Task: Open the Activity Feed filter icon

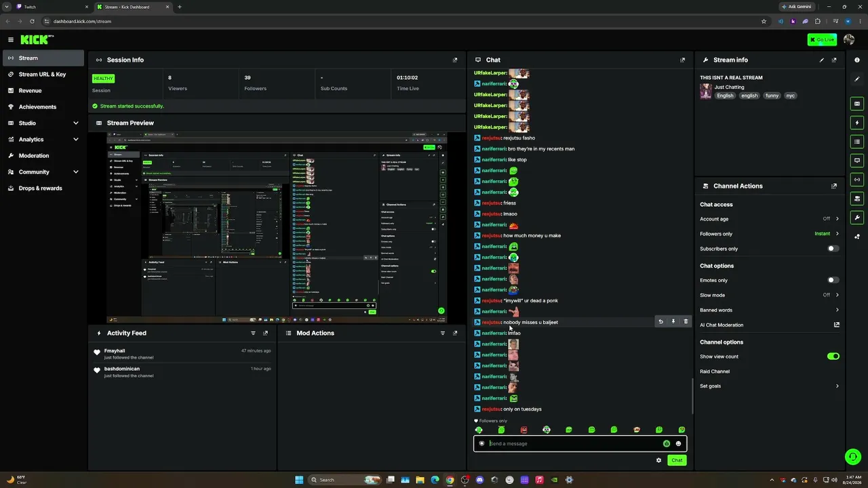Action: [x=254, y=333]
